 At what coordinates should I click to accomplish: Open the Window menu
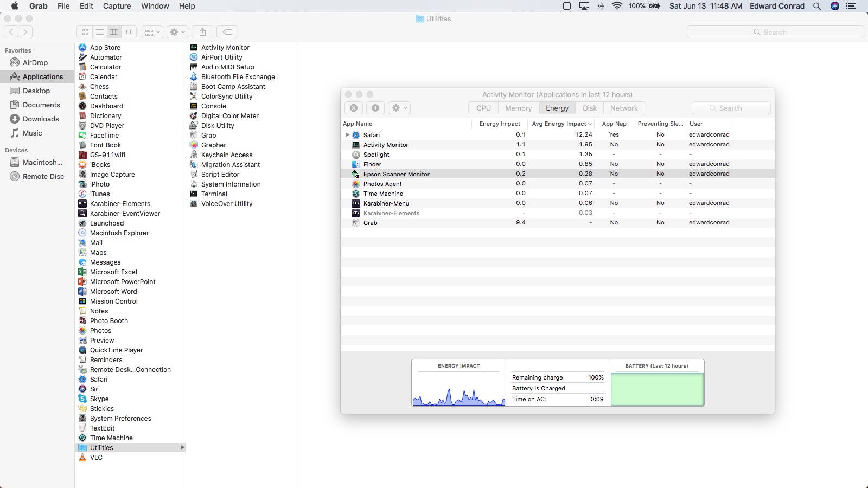pyautogui.click(x=155, y=6)
